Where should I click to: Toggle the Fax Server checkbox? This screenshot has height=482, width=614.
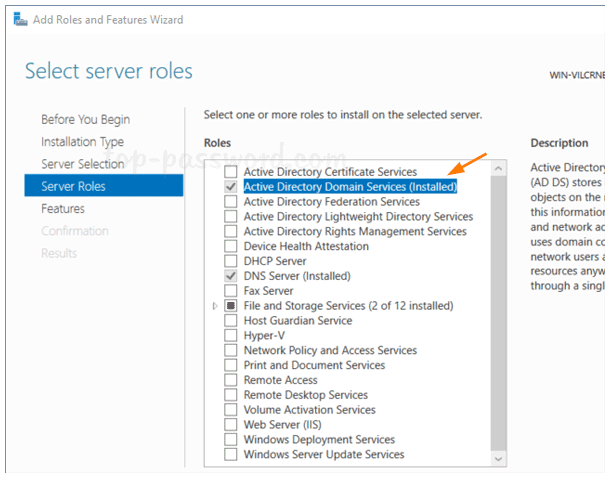click(231, 291)
